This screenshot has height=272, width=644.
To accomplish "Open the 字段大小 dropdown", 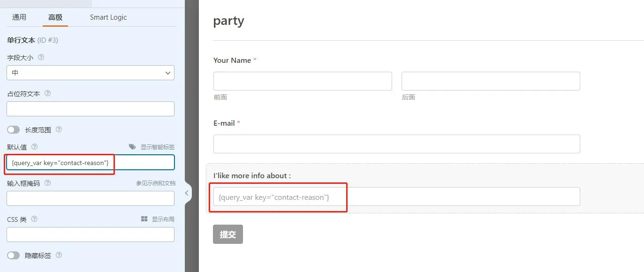I will click(91, 73).
